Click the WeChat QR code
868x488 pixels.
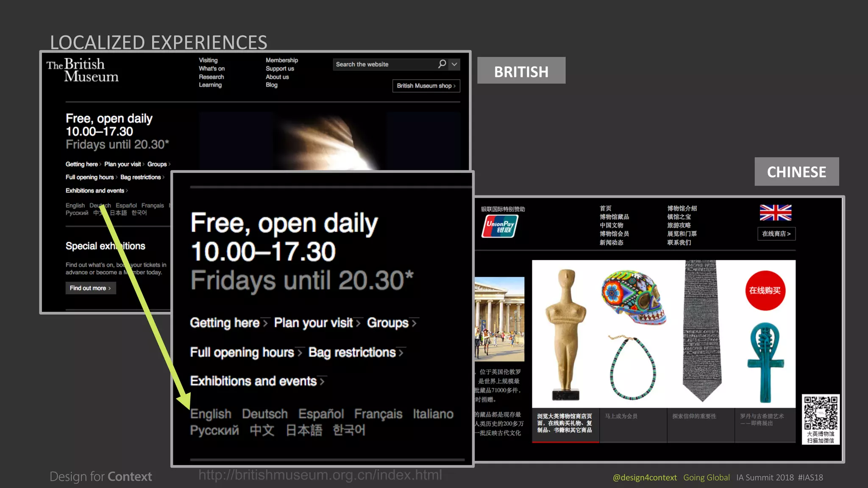click(821, 413)
